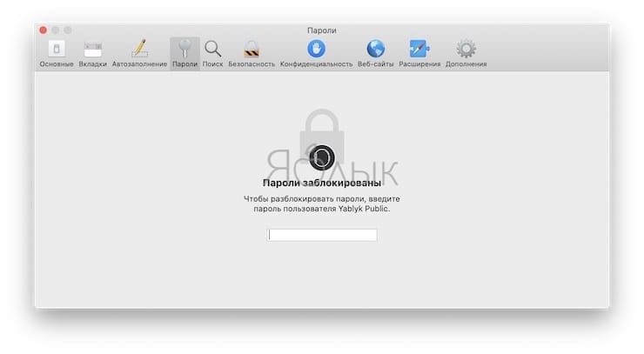Viewport: 644px width, 354px height.
Task: Switch to the Дополнения tab
Action: [466, 53]
